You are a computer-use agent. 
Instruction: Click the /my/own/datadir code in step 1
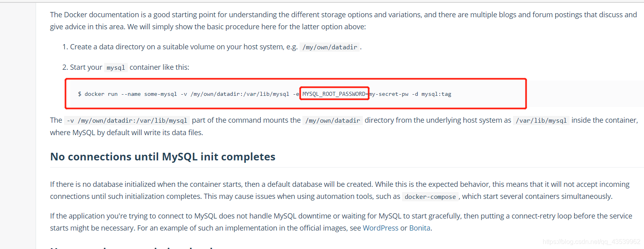click(330, 47)
